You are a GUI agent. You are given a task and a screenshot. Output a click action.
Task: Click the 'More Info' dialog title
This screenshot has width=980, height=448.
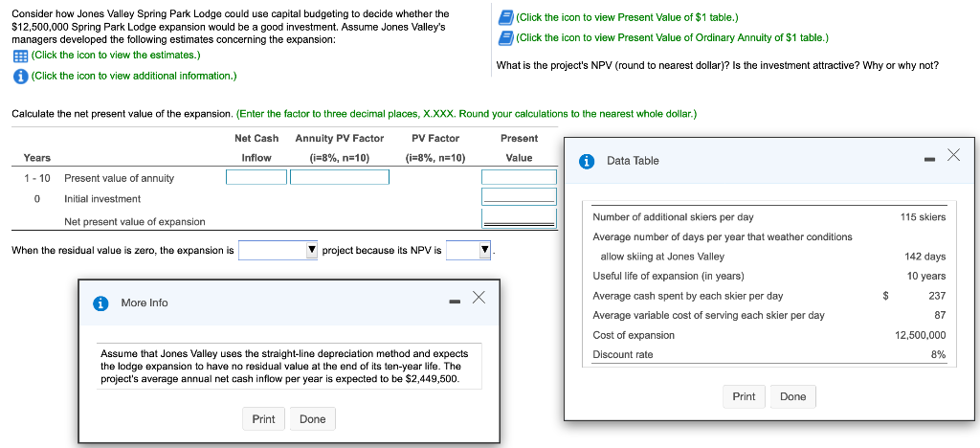(145, 303)
